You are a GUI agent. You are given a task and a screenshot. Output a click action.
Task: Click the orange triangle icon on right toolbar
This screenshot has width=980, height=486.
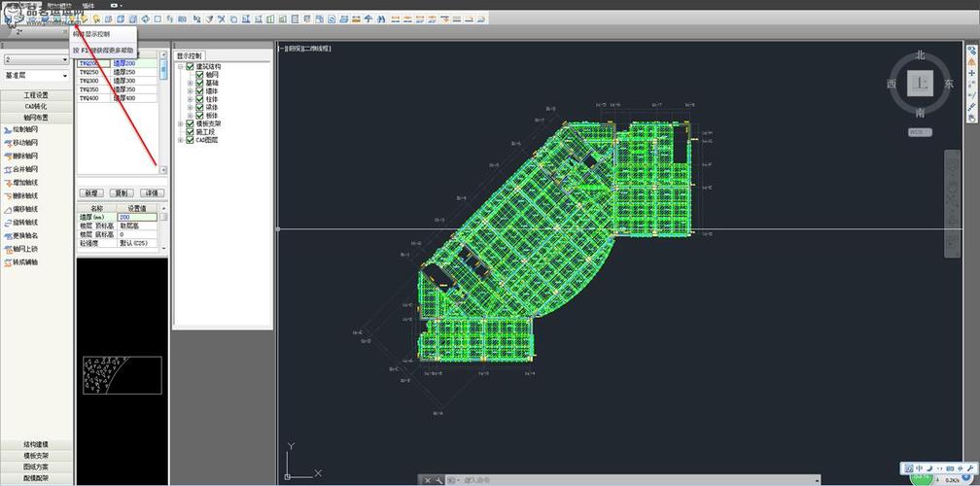972,62
